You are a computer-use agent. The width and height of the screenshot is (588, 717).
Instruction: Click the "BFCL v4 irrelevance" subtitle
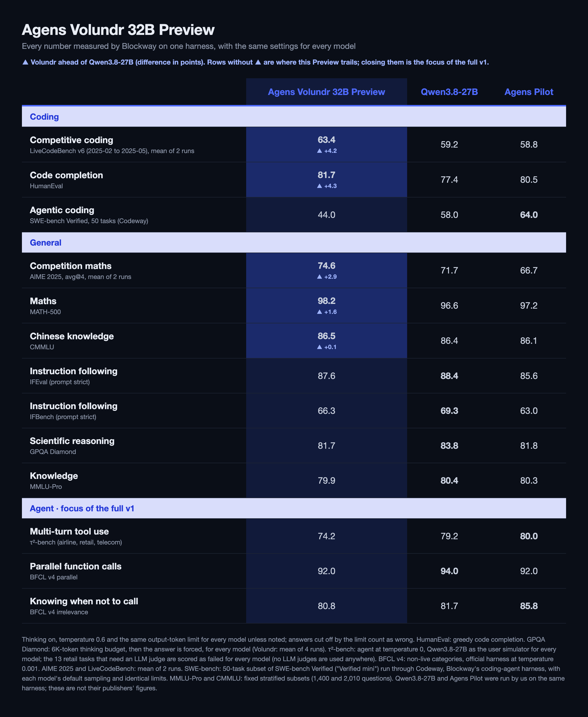click(59, 612)
